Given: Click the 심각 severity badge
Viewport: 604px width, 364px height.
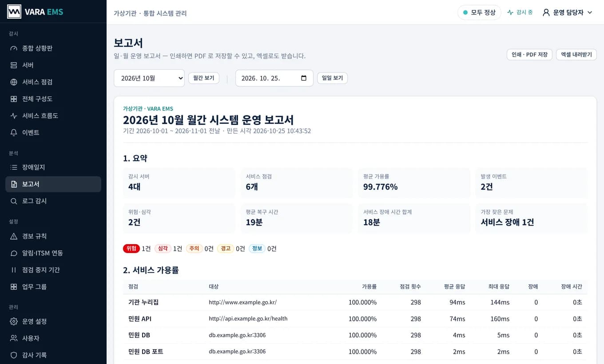Looking at the screenshot, I should tap(163, 249).
